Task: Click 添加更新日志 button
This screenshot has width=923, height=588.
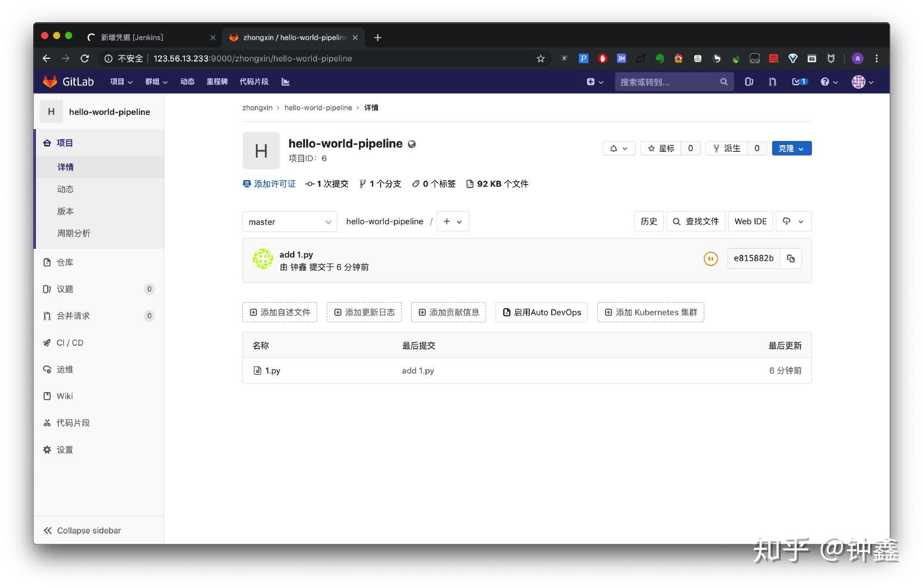Action: (x=364, y=313)
